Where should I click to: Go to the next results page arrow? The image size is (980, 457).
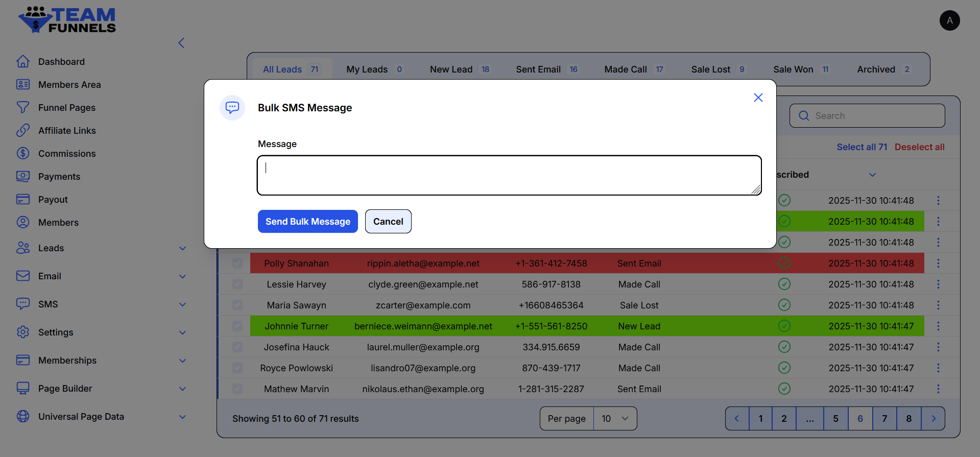tap(933, 419)
